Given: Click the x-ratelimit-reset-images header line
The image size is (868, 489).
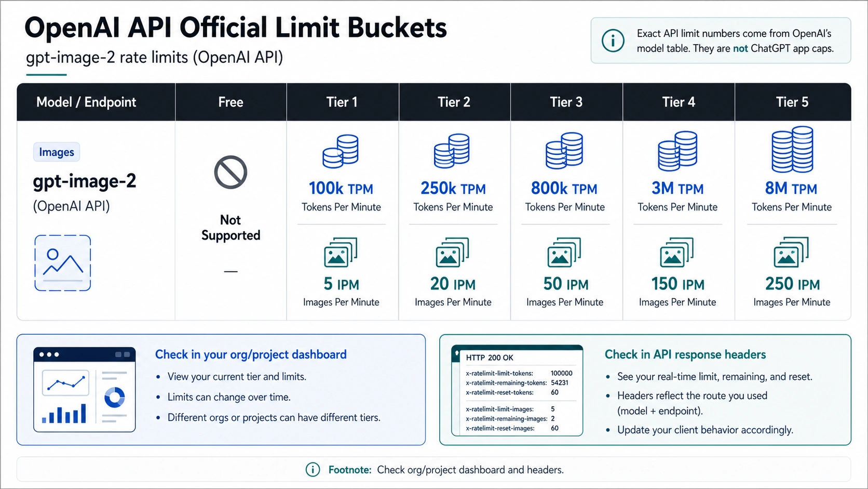Looking at the screenshot, I should (512, 428).
